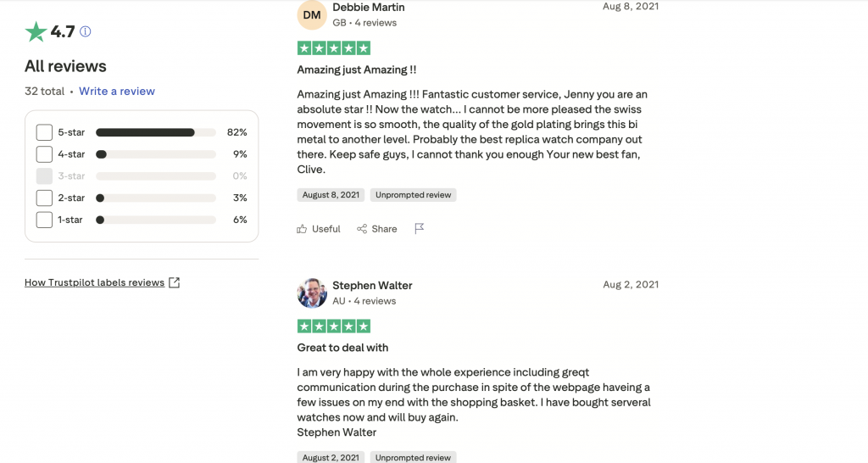Tick the 1-star filter checkbox

point(44,220)
